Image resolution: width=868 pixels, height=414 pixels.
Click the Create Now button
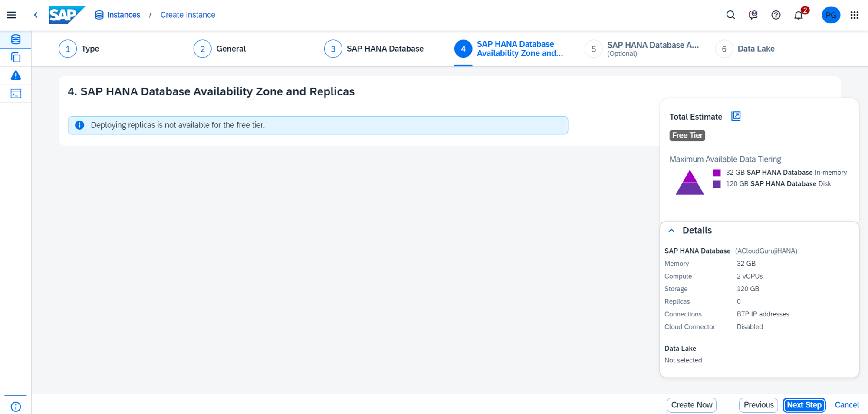coord(691,405)
